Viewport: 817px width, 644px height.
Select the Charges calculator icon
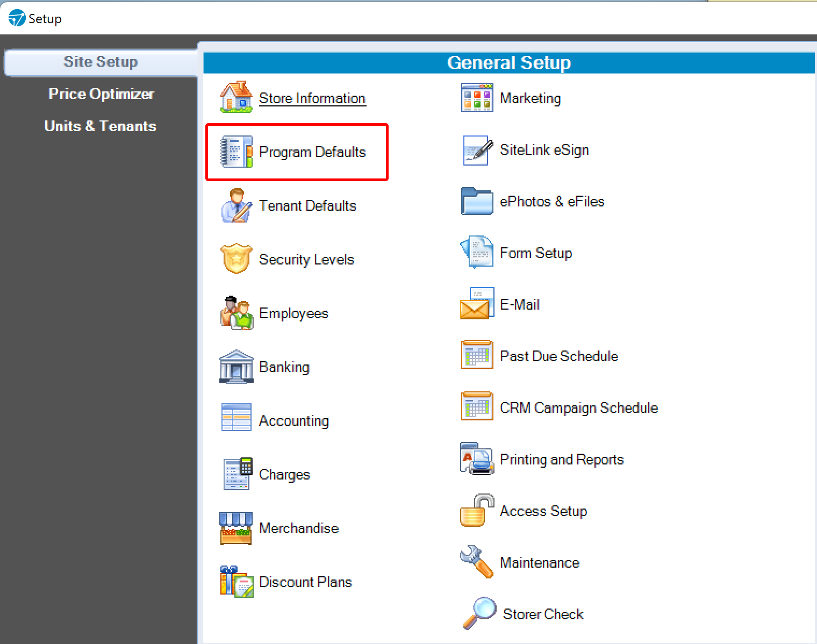[x=236, y=475]
